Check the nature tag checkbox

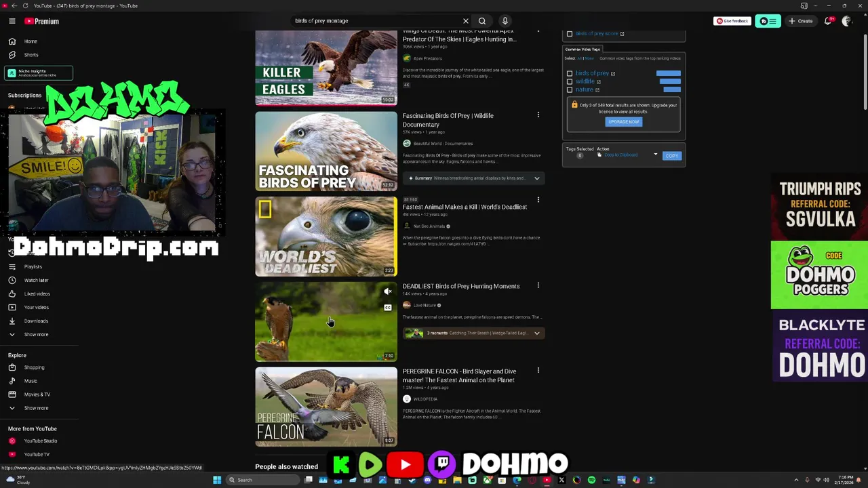(570, 89)
